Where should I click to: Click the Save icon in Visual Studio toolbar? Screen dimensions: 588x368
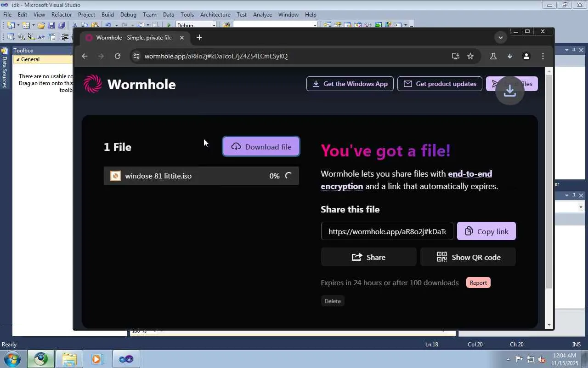coord(51,25)
